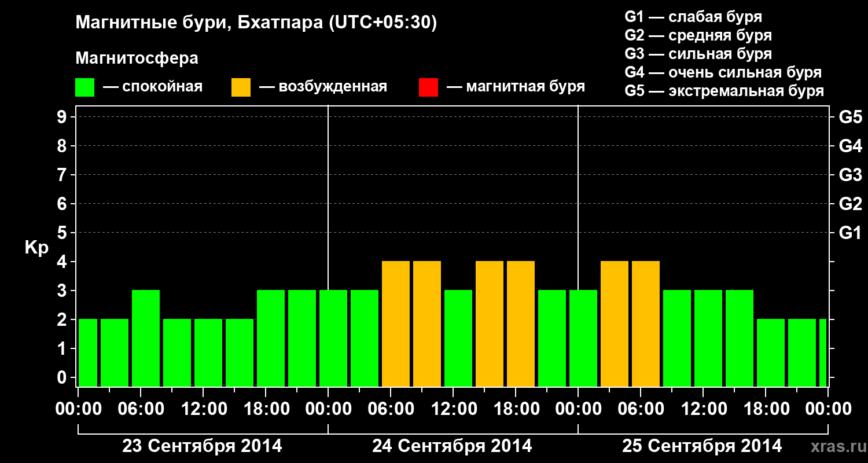Click the '12:00' time label above 24 Сентября
This screenshot has width=868, height=463.
pyautogui.click(x=454, y=409)
